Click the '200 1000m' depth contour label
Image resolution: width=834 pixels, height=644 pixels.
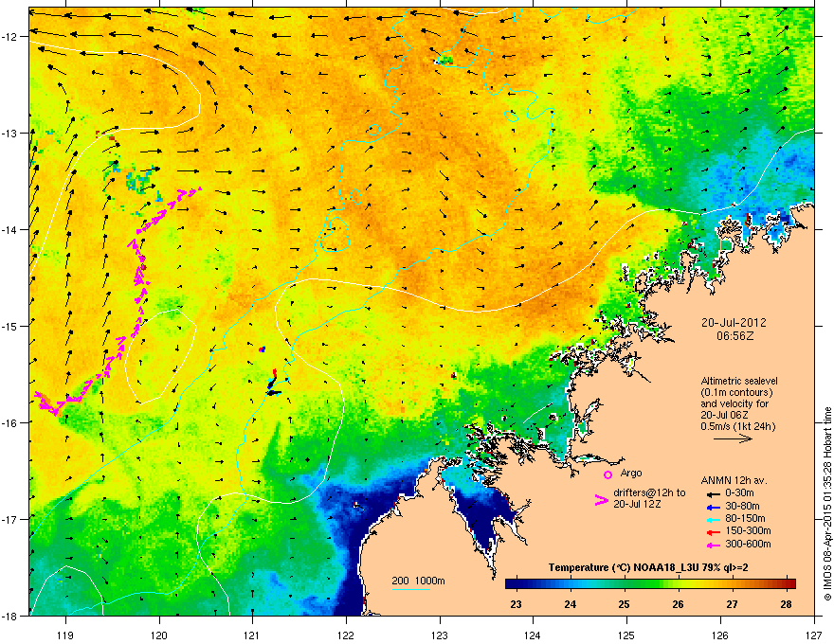(418, 581)
